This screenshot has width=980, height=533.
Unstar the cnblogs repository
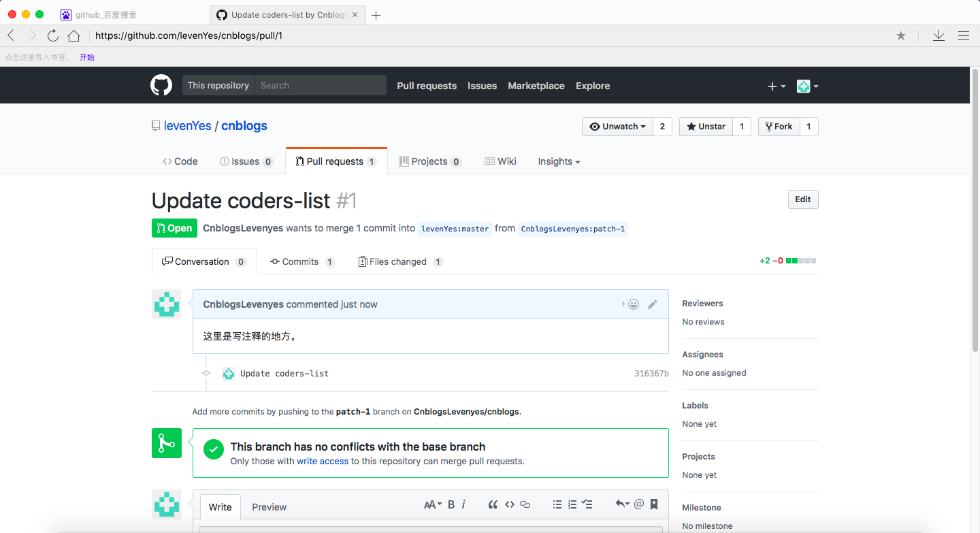(x=706, y=127)
